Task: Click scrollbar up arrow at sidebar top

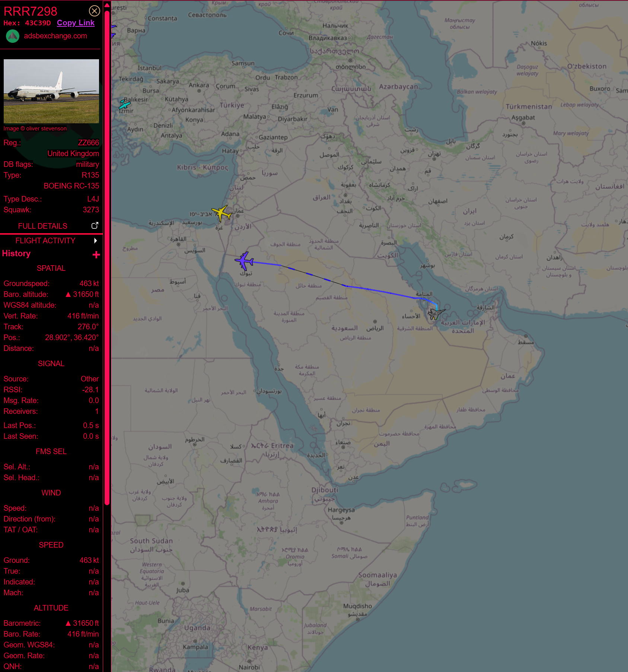Action: 107,5
